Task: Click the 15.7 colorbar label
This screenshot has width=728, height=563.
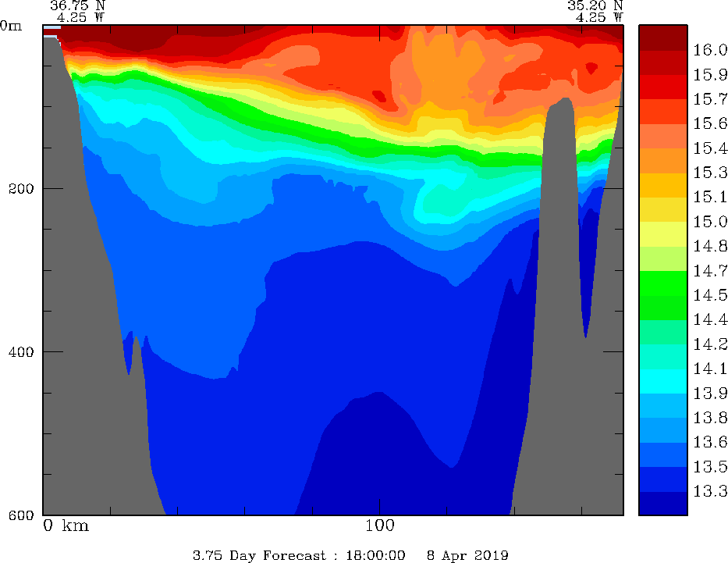Action: [x=710, y=99]
